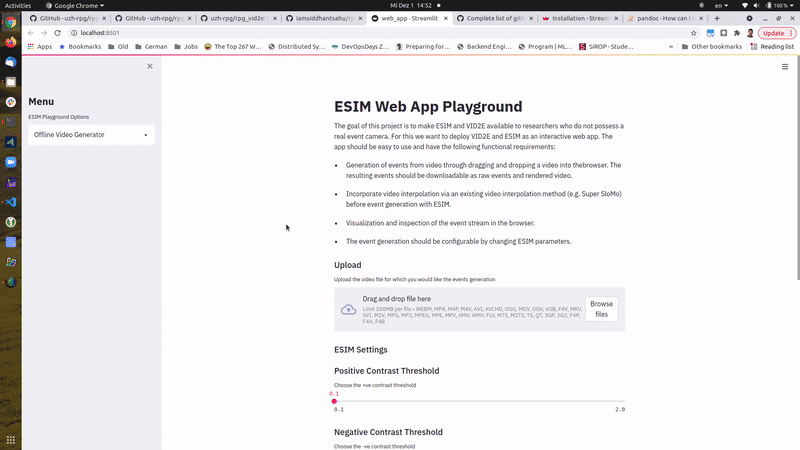The image size is (800, 450).
Task: Switch to the pandoc tab
Action: click(665, 18)
